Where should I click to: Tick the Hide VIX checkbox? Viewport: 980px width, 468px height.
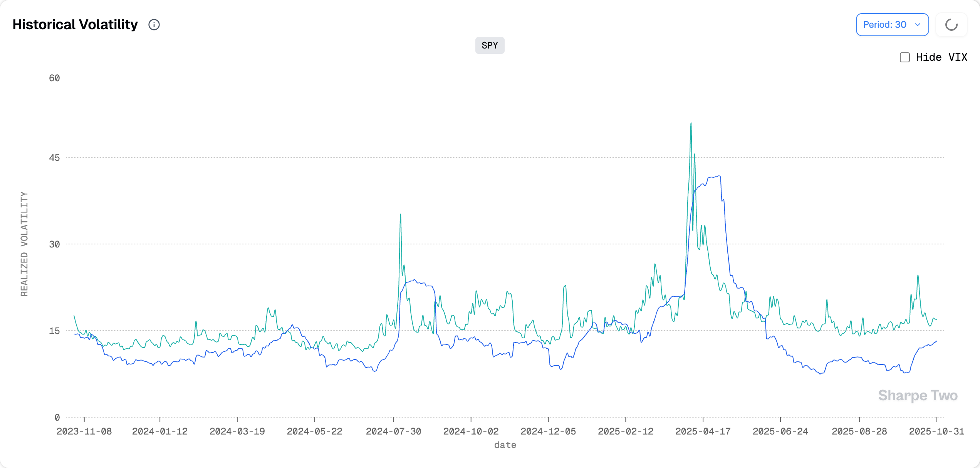[x=905, y=57]
